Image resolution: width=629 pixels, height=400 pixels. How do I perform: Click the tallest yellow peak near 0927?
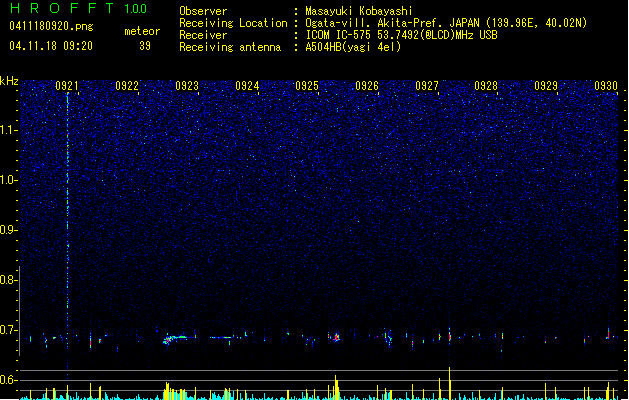click(449, 383)
